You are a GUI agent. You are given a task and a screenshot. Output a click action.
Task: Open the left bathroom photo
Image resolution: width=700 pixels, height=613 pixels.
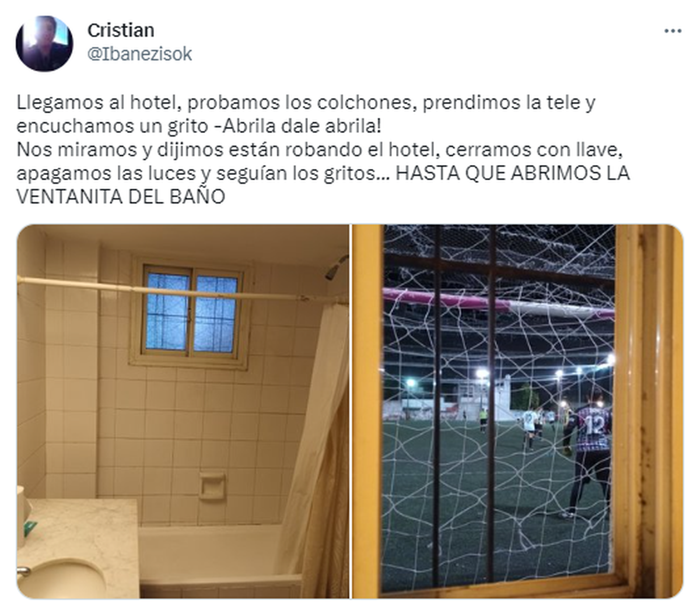[183, 411]
